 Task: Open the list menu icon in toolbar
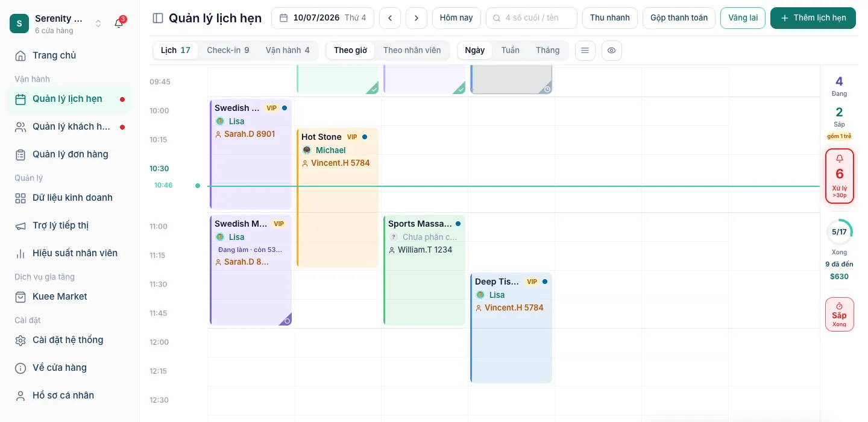[x=585, y=51]
